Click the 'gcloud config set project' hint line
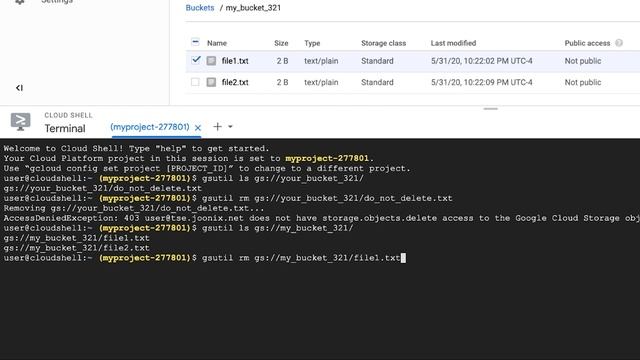The image size is (640, 360). (x=207, y=169)
